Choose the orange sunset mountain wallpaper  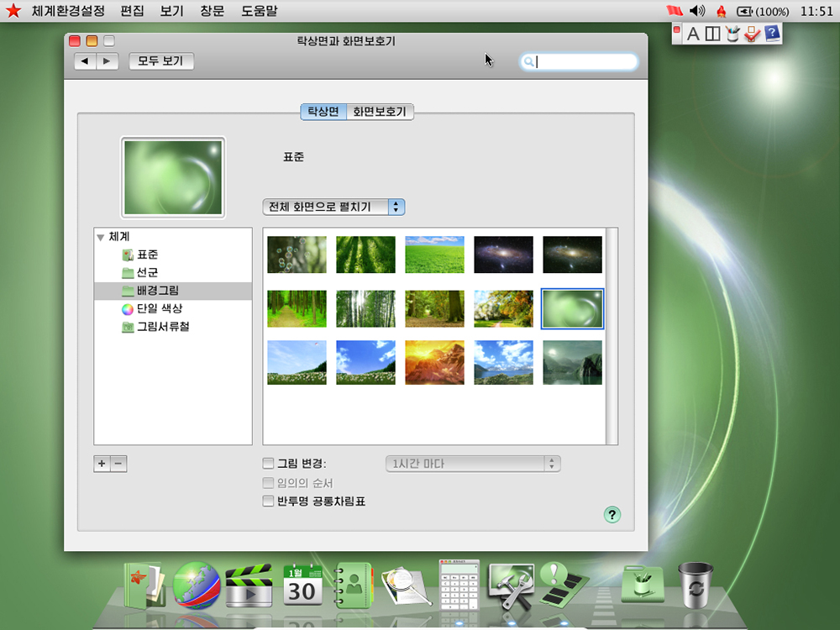point(434,363)
